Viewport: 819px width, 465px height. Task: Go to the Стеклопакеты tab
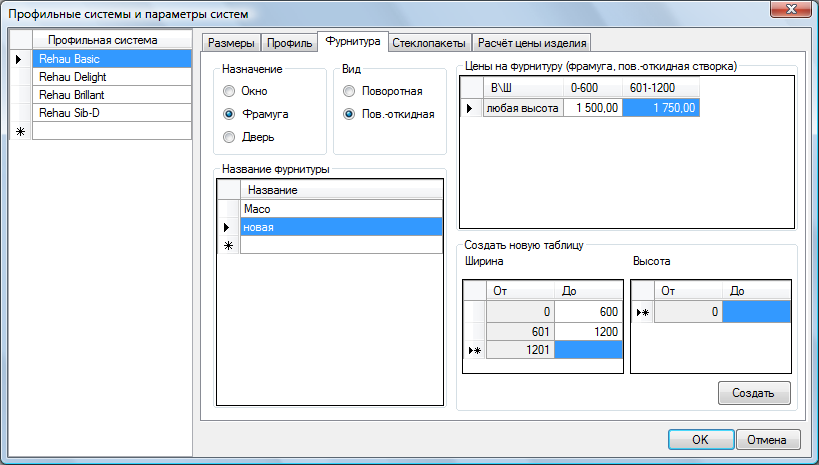pos(428,43)
